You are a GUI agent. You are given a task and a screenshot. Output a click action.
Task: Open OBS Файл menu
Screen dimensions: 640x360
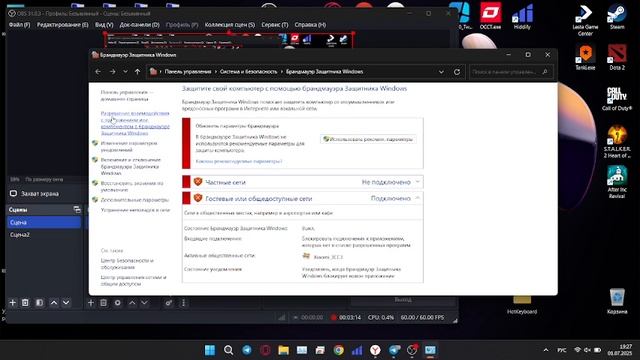point(19,24)
